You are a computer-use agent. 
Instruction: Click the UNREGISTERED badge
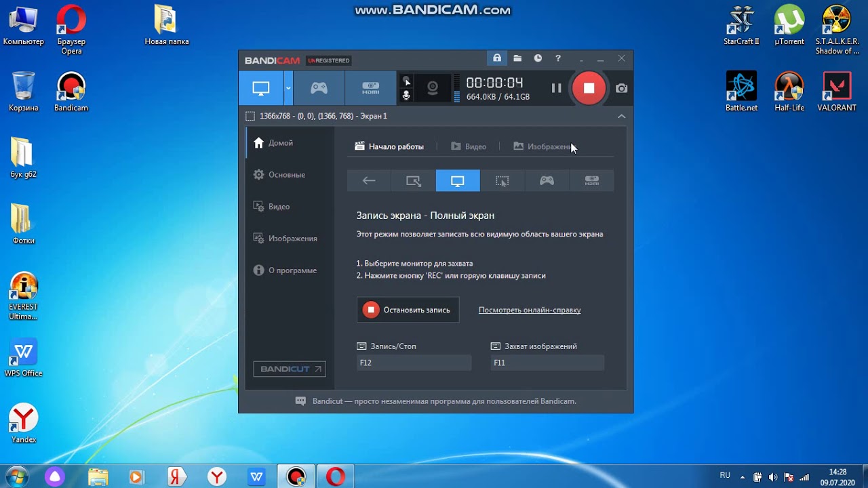(x=329, y=60)
